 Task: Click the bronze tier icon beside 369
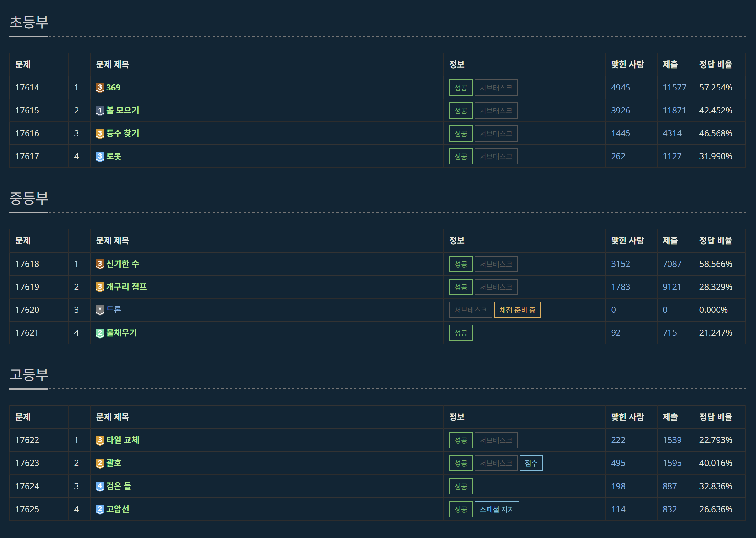click(x=100, y=88)
